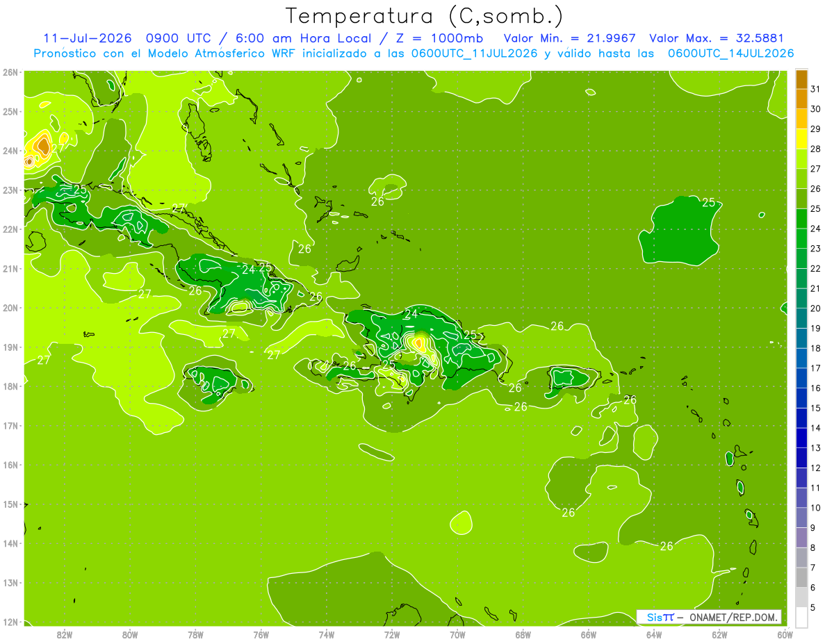Click the "64W" longitude label
834x644 pixels.
click(x=653, y=634)
